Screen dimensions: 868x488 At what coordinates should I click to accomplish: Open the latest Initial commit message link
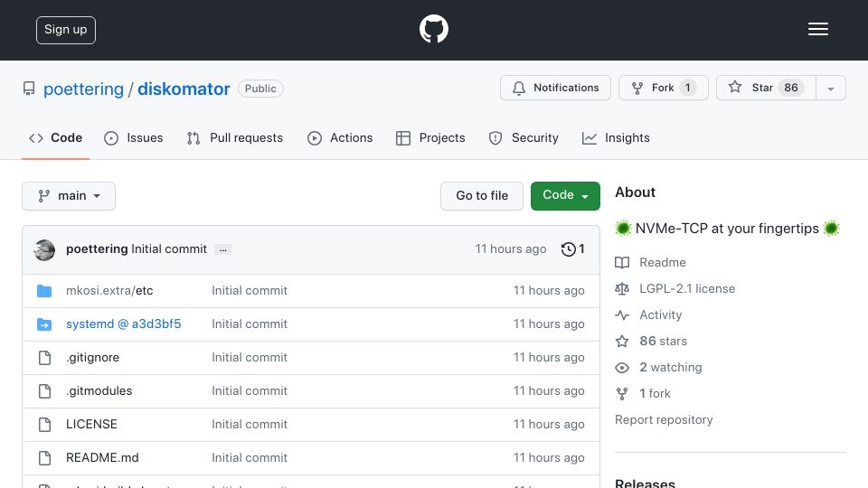[169, 249]
